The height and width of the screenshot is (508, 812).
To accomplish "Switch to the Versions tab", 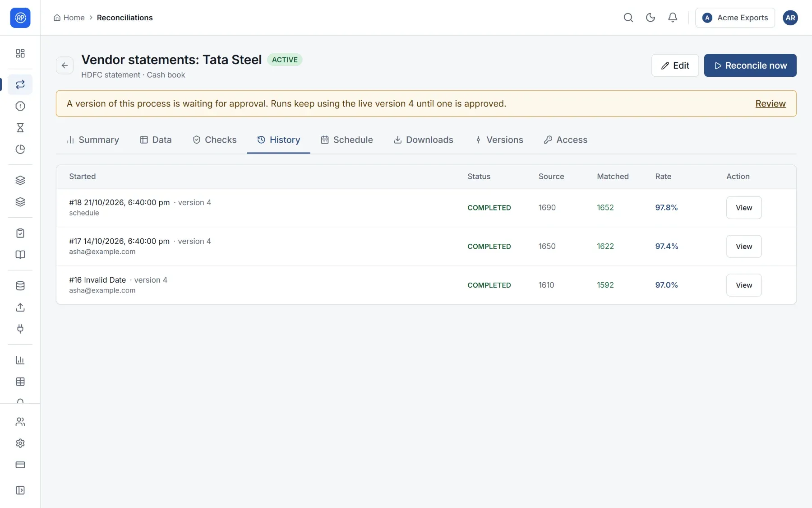I will click(499, 140).
